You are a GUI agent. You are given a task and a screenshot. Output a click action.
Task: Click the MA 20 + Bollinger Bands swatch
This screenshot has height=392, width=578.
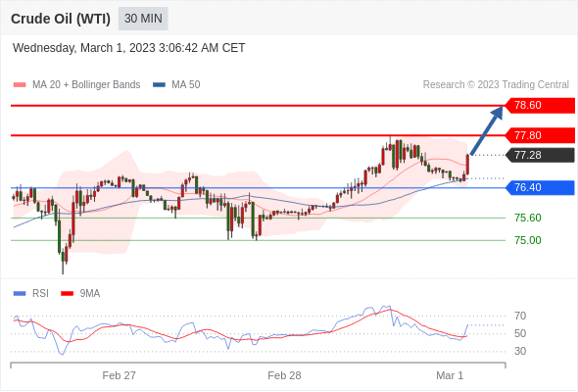click(20, 85)
